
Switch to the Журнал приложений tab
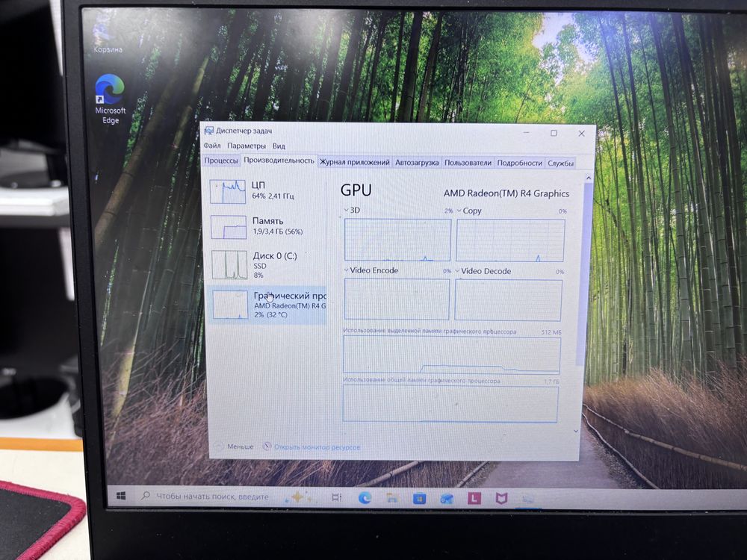coord(354,162)
